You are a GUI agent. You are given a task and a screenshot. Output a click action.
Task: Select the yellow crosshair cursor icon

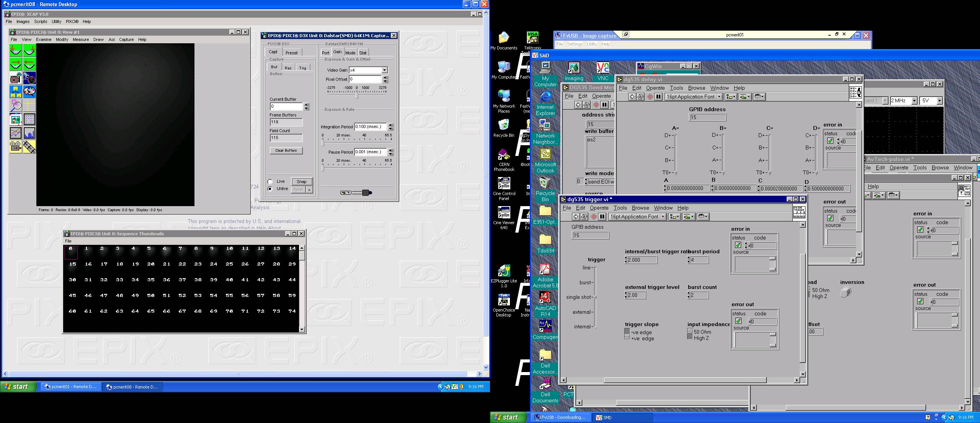point(29,105)
